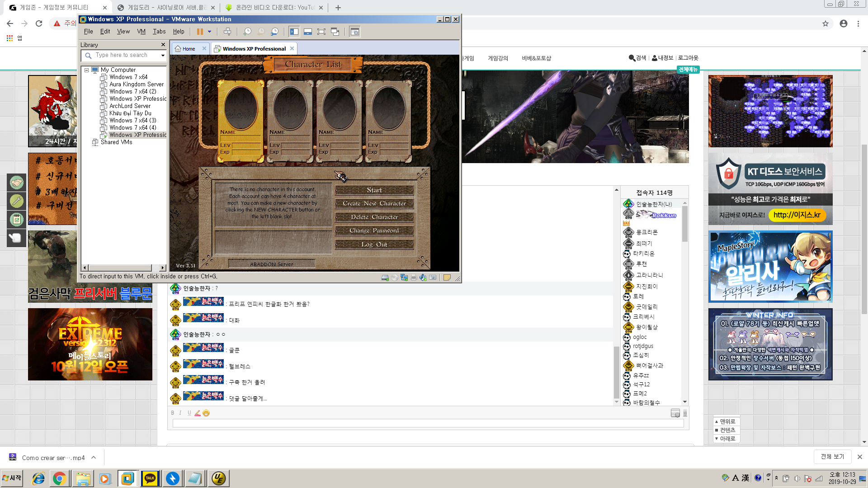Click the Send Ctrl+Alt+Del toolbar icon
The height and width of the screenshot is (488, 868).
227,32
